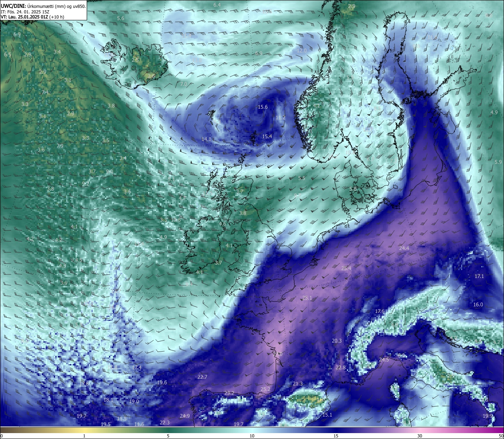Click the '17.4' map value

click(x=137, y=368)
